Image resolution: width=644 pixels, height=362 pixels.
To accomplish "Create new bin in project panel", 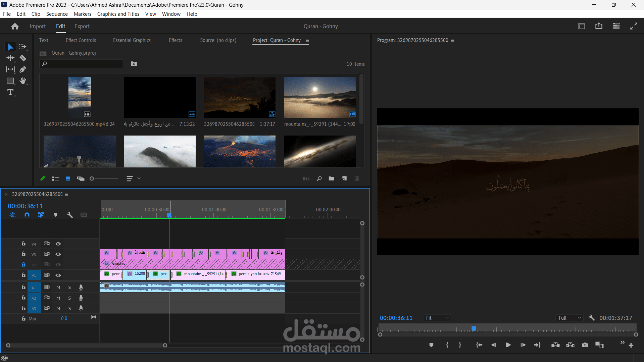I will click(332, 178).
